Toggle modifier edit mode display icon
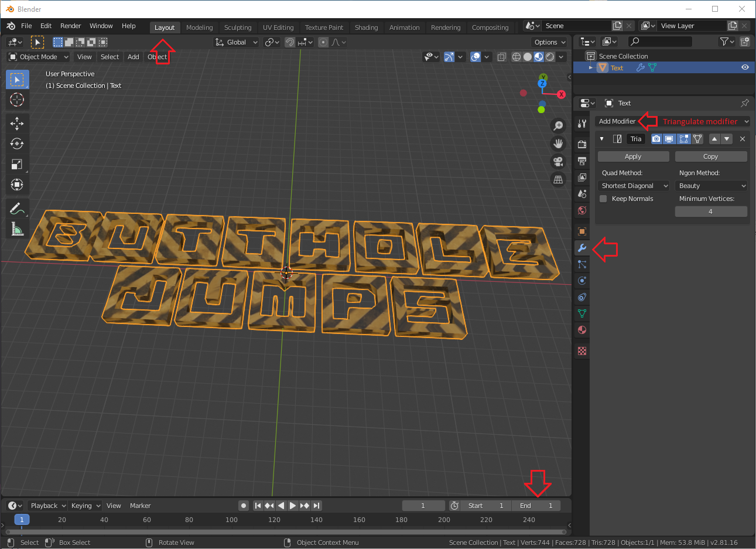 coord(683,139)
